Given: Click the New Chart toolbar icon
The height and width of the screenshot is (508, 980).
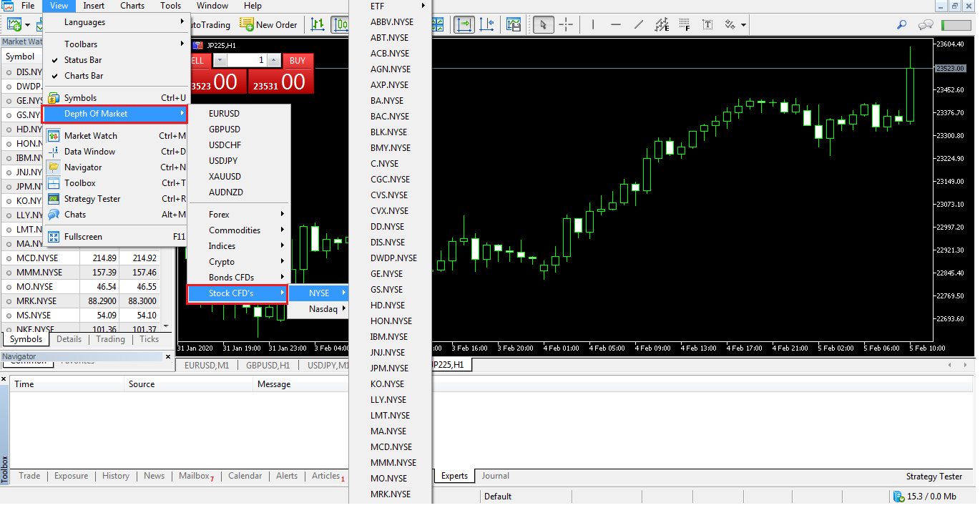Looking at the screenshot, I should pos(14,25).
